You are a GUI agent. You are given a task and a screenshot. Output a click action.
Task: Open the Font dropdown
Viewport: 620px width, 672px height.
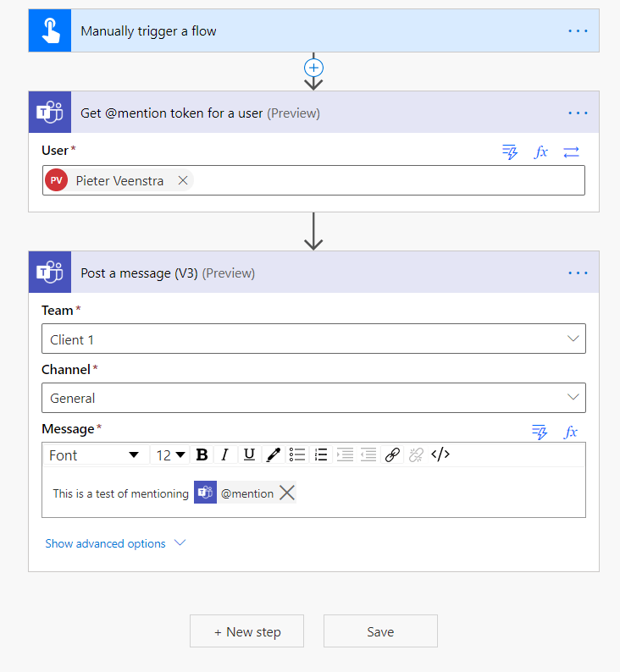coord(95,454)
